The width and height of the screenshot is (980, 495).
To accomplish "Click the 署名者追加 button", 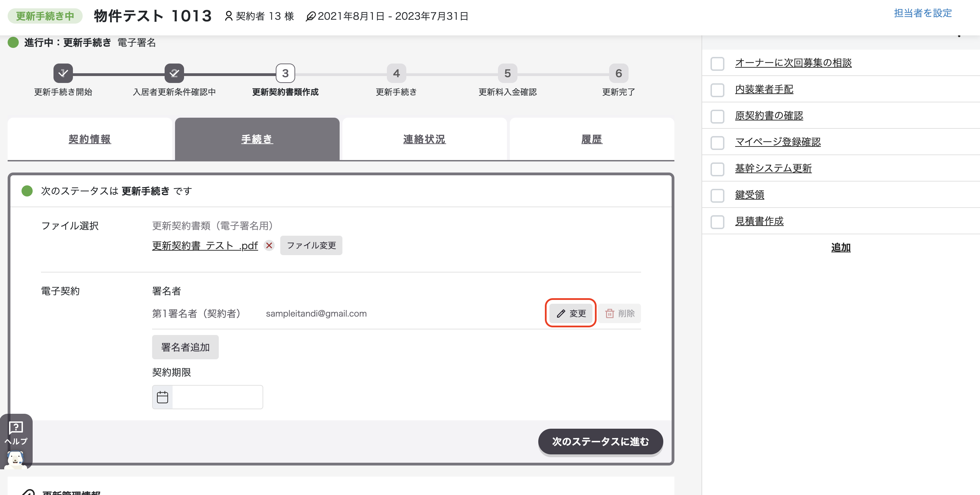I will coord(185,347).
